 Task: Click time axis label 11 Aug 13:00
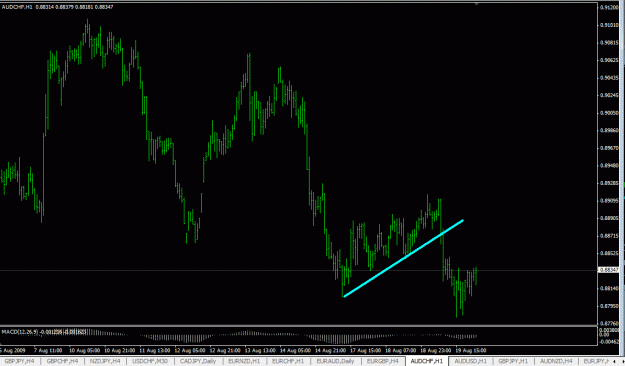(155, 350)
